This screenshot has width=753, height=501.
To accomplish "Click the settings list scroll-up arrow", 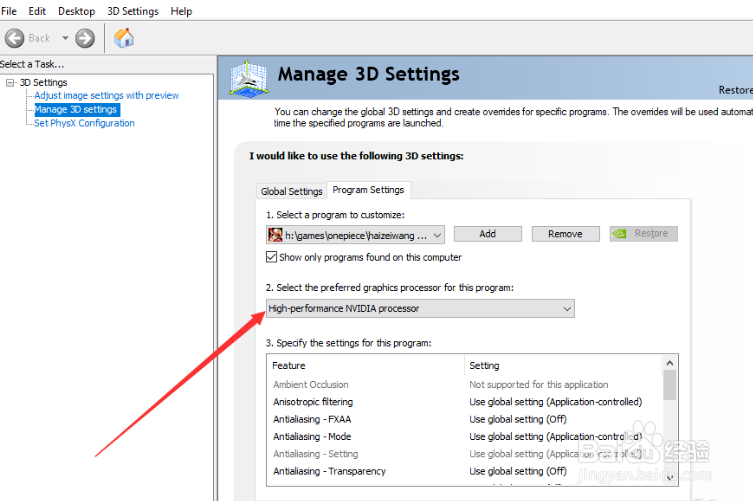I will pyautogui.click(x=670, y=363).
